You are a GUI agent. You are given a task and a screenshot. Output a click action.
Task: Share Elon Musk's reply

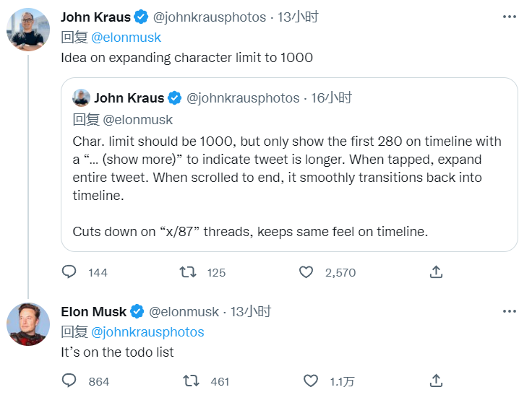tap(436, 381)
